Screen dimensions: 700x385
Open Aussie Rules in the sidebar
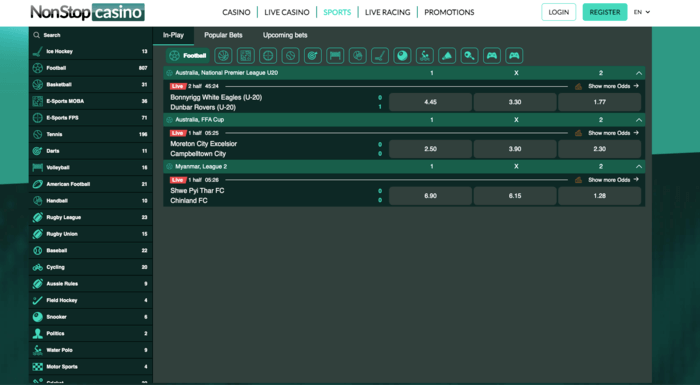click(x=91, y=284)
